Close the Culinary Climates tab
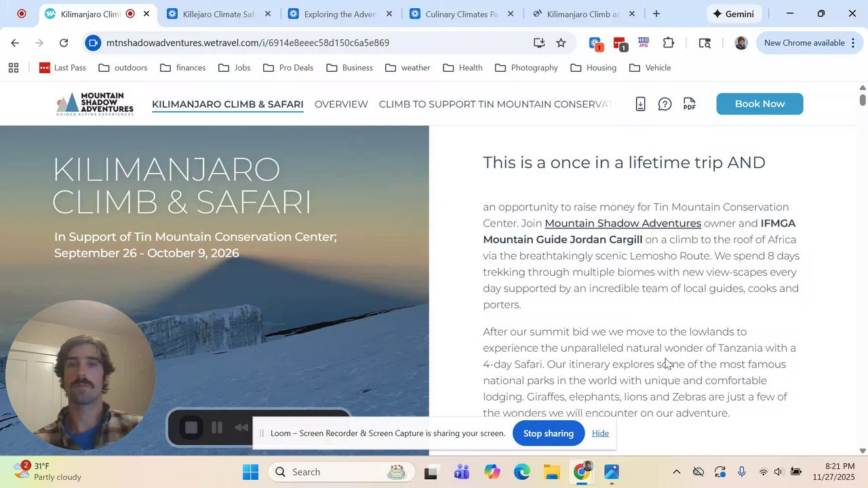This screenshot has width=868, height=488. pos(511,14)
